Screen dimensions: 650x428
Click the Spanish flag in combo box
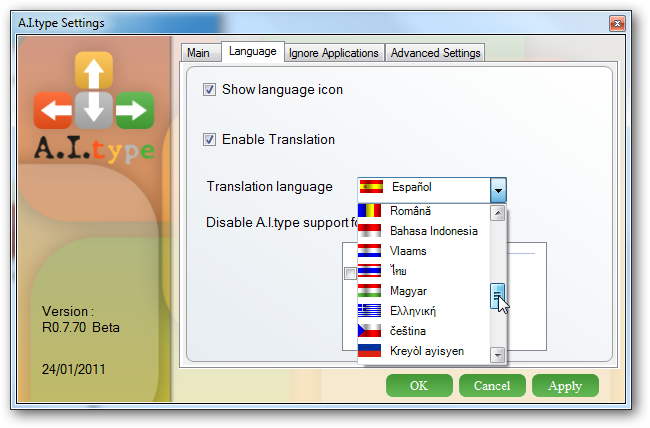click(371, 187)
